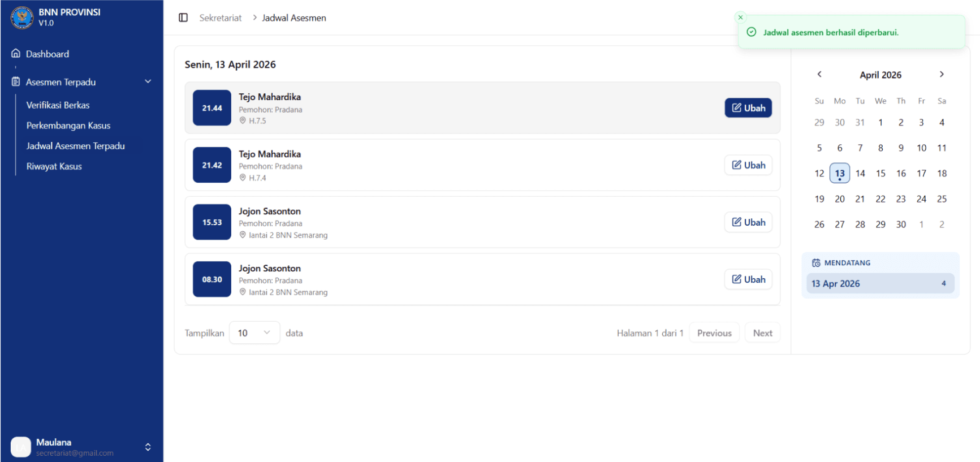Click the Jadwal Asesmen breadcrumb
980x462 pixels.
[294, 18]
